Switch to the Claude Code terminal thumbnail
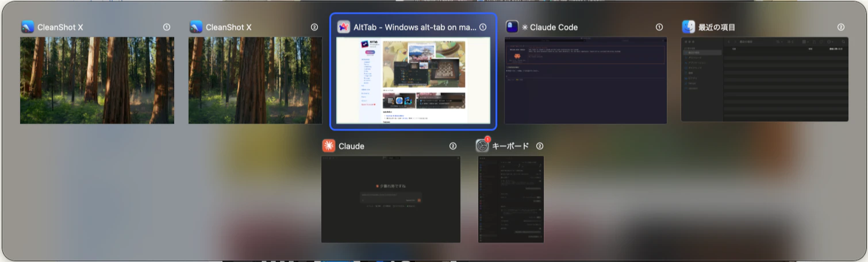This screenshot has width=868, height=262. point(586,80)
